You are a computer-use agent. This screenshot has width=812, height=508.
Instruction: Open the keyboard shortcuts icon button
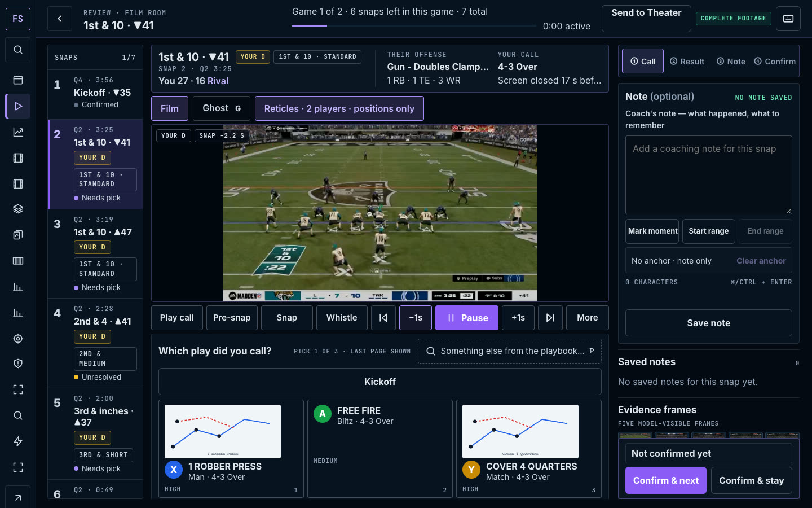[788, 19]
